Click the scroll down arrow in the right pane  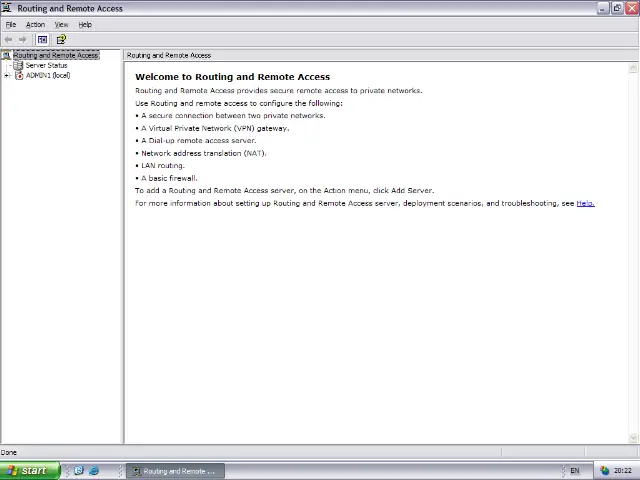tap(633, 438)
